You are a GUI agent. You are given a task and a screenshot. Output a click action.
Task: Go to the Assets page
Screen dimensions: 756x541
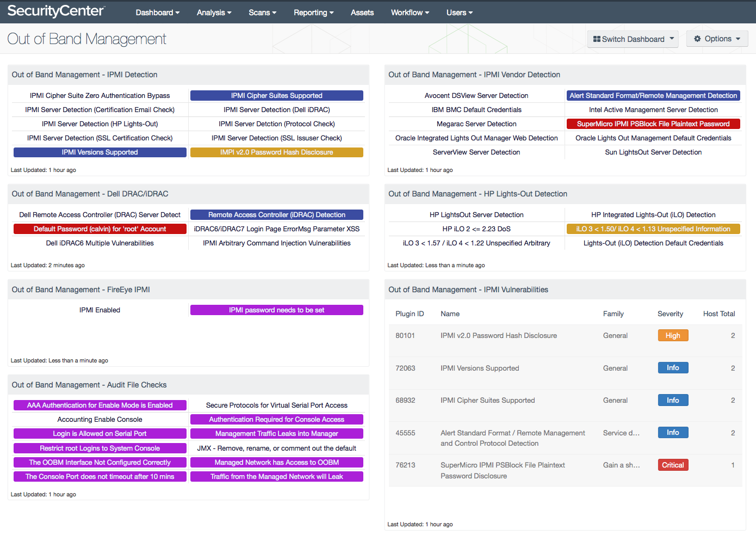[362, 13]
